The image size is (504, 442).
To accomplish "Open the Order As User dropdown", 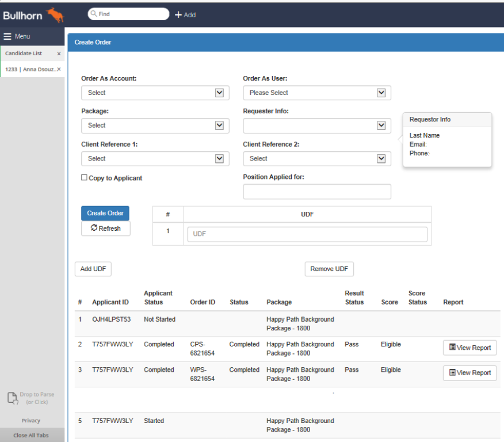I will click(x=316, y=93).
